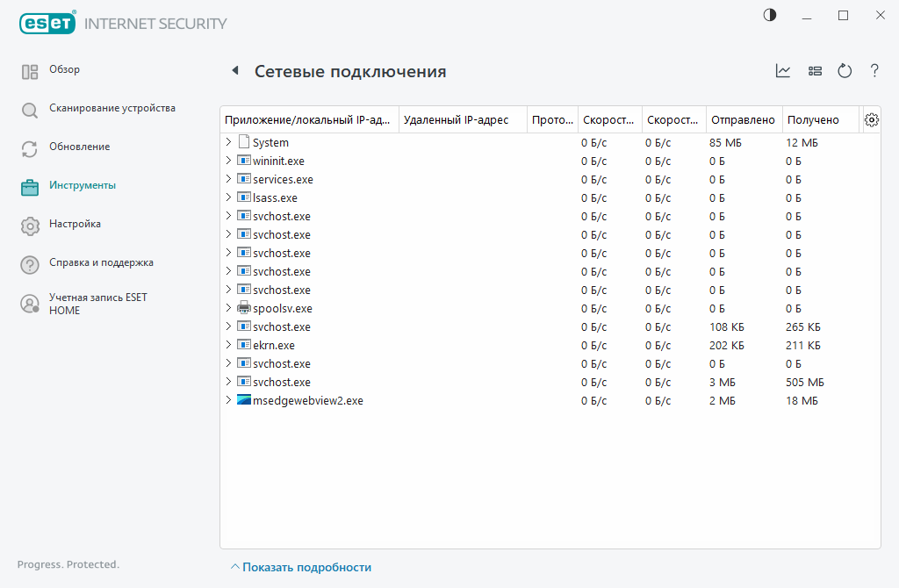Select the 3 МБ sent value
The width and height of the screenshot is (899, 588).
click(722, 383)
